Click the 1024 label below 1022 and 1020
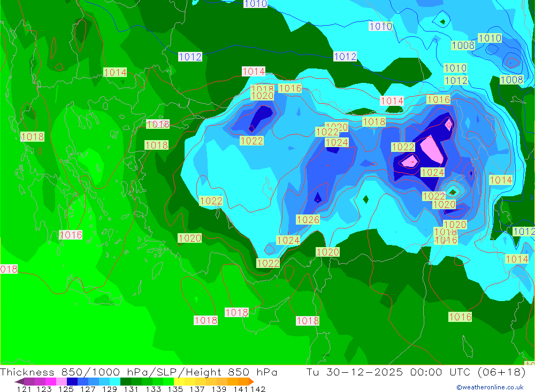The image size is (535, 392). [x=337, y=142]
